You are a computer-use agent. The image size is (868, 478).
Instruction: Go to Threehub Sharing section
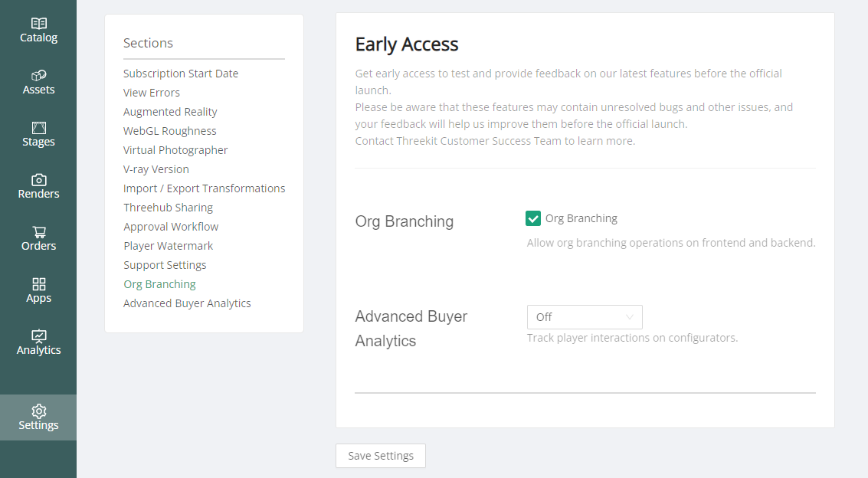(169, 208)
